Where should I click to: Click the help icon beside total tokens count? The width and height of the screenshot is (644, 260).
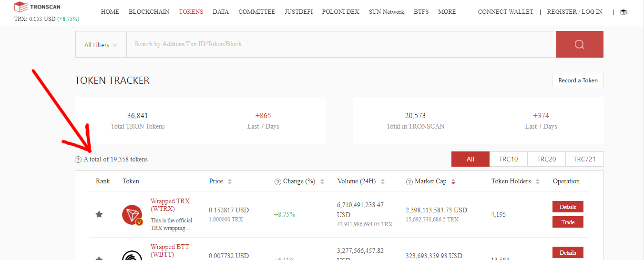tap(78, 160)
